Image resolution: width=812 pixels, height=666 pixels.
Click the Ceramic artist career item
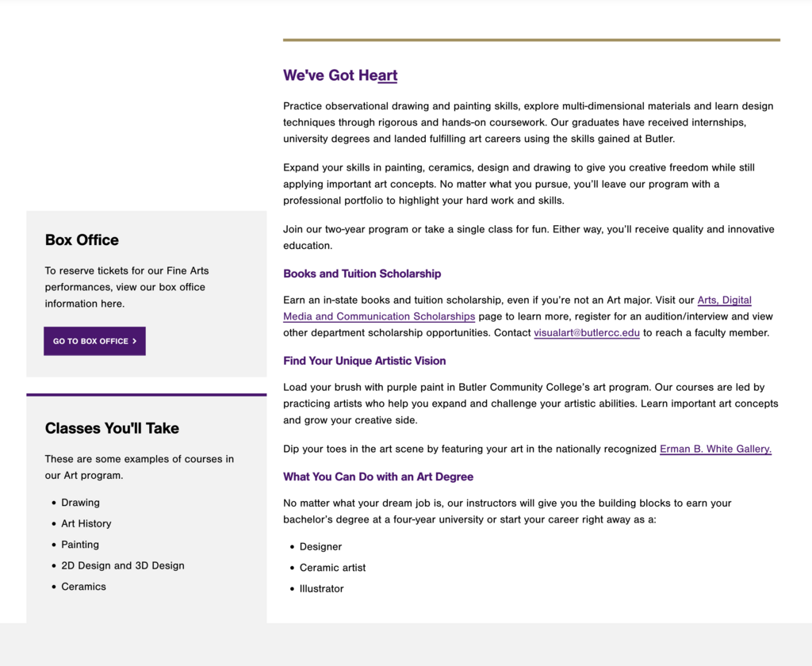tap(332, 568)
